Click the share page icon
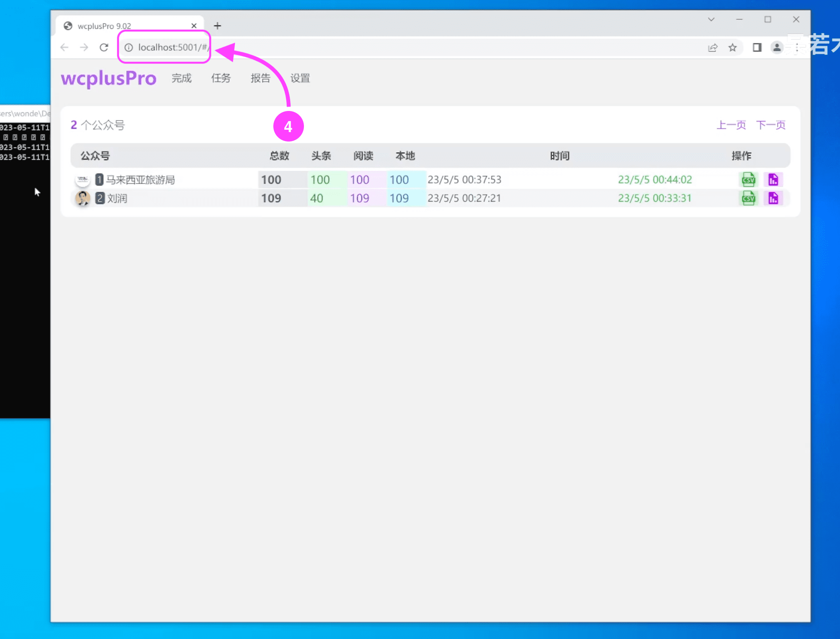The image size is (840, 639). (x=713, y=47)
